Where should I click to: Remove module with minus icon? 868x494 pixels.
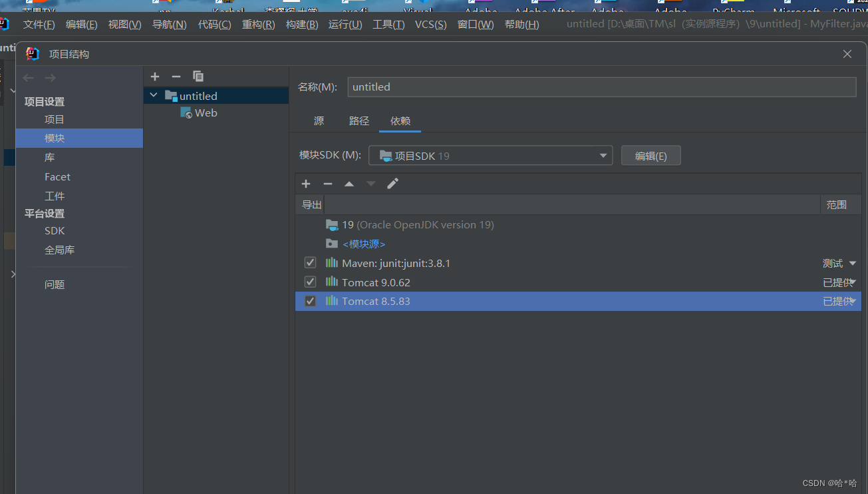tap(176, 77)
